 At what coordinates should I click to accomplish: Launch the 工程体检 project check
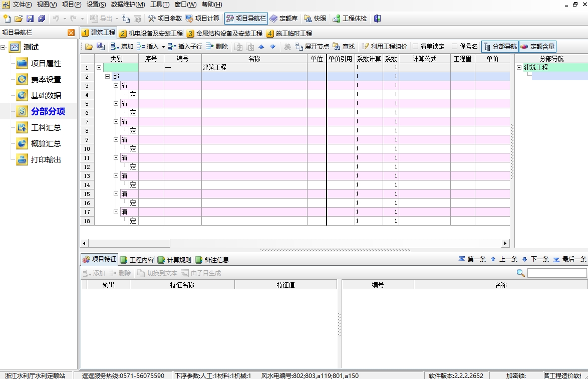click(x=350, y=19)
